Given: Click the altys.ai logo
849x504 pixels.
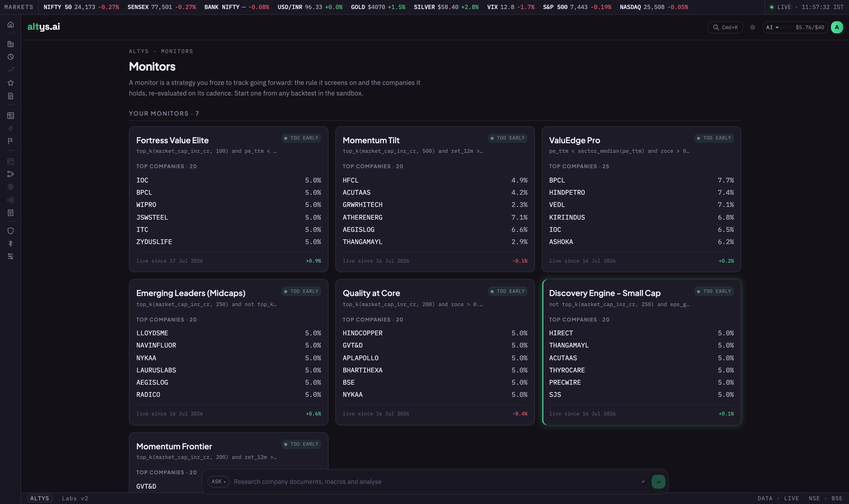Looking at the screenshot, I should pos(44,27).
